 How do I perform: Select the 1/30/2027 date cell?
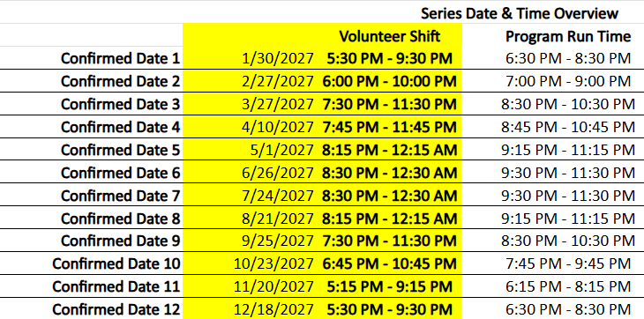pyautogui.click(x=278, y=59)
